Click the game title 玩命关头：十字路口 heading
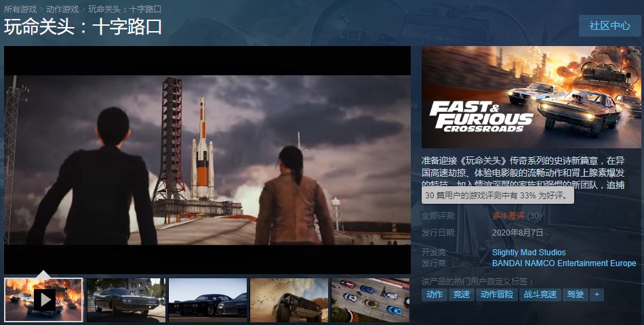This screenshot has width=644, height=325. [x=83, y=27]
